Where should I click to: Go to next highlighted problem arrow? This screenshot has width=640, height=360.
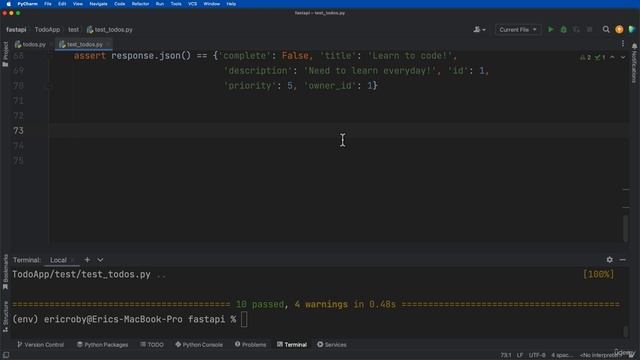(x=623, y=58)
